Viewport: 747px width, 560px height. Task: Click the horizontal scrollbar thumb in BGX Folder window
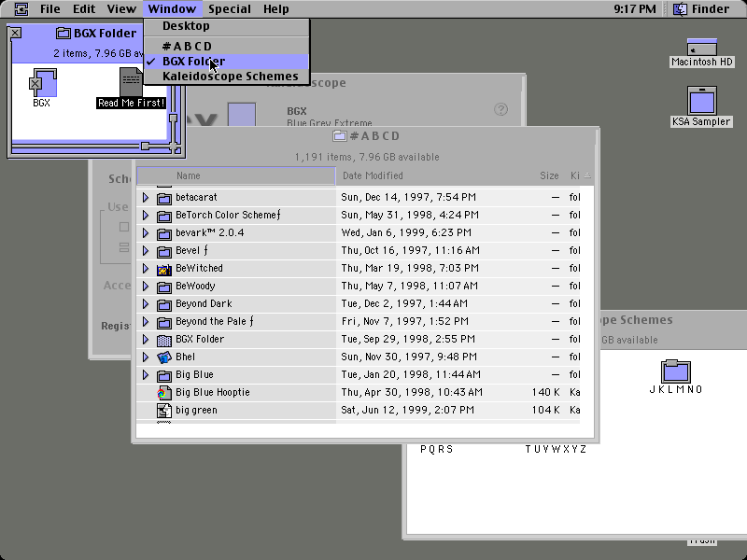(x=145, y=146)
